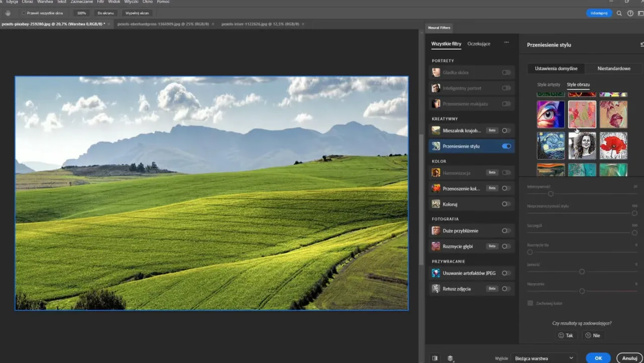The image size is (644, 363).
Task: Open the Filtr menu
Action: [100, 2]
